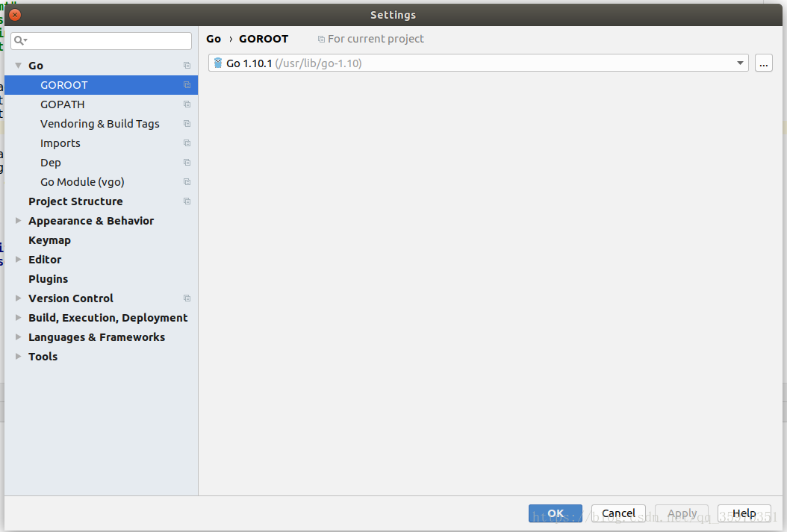Click the project-level icon beside the GOPATH row
Viewport: 787px width, 532px height.
point(187,104)
